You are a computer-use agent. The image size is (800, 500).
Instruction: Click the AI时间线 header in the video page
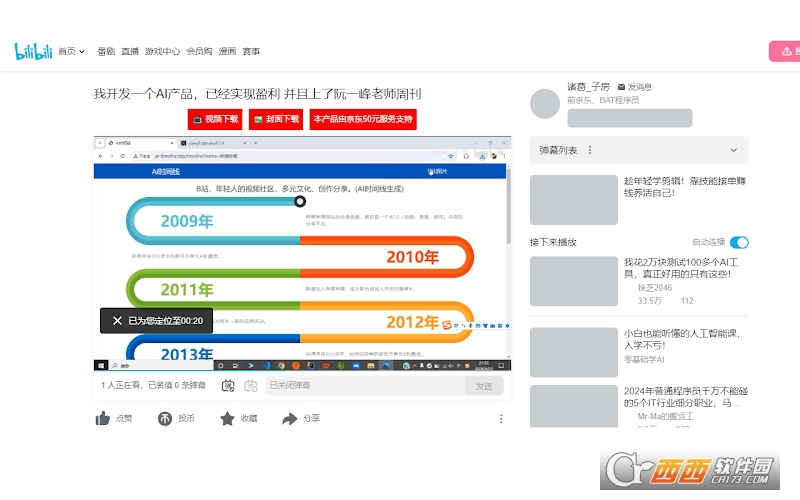165,171
